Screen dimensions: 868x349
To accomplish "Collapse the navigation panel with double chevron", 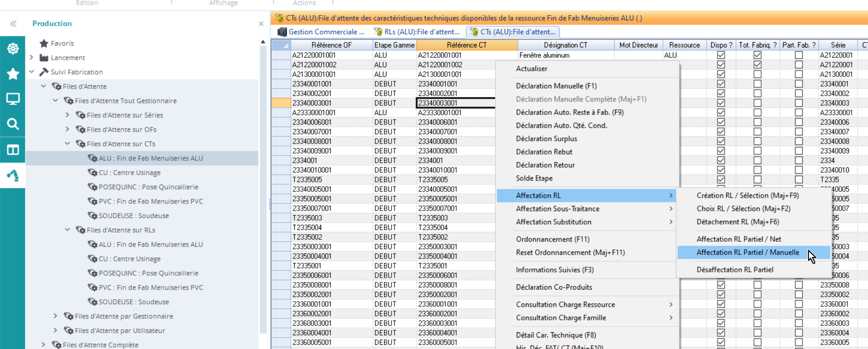I will (x=13, y=23).
